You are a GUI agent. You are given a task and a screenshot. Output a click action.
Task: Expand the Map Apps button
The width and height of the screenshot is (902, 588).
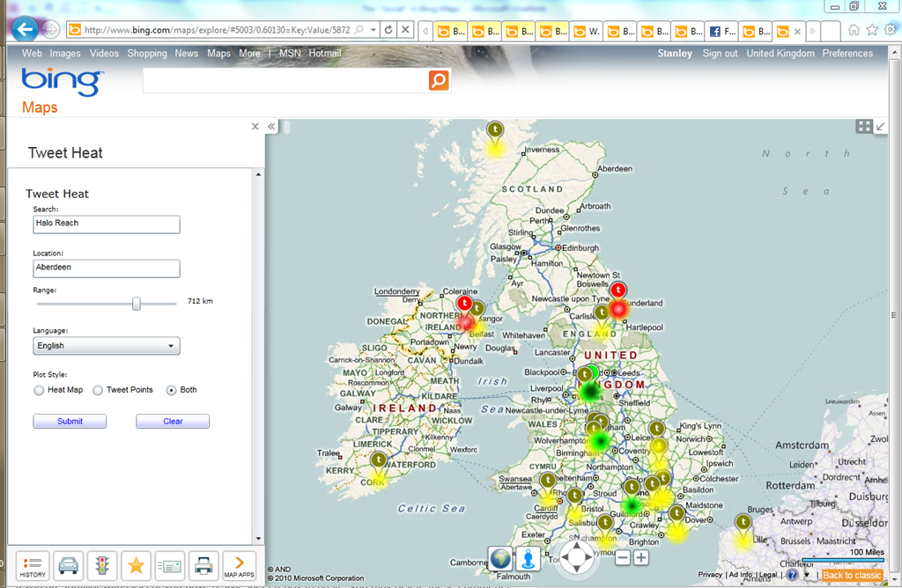(239, 566)
